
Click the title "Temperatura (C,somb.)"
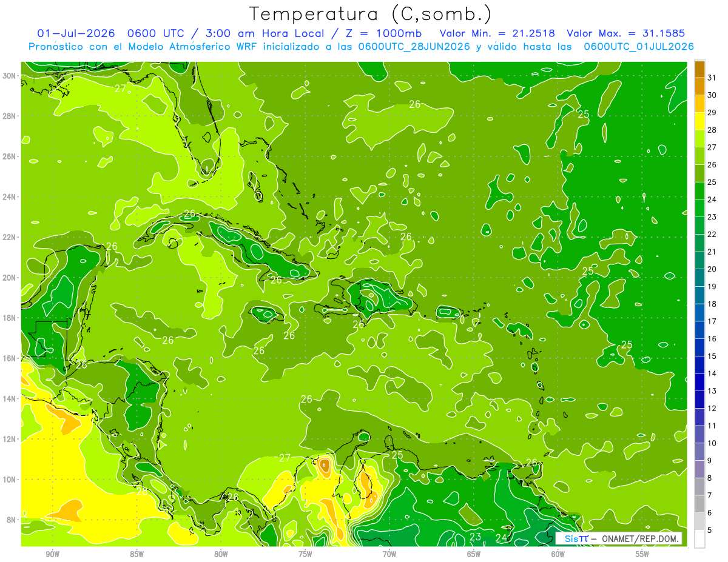(x=370, y=14)
